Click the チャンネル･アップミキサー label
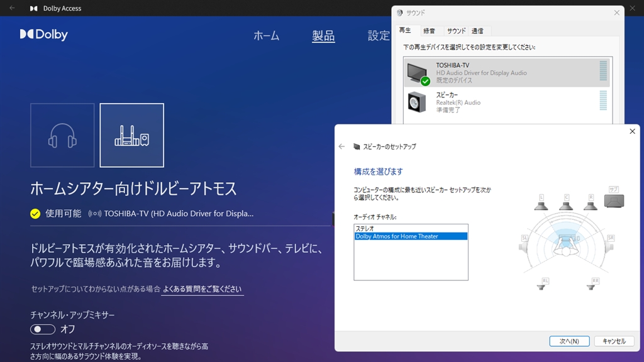 click(x=73, y=315)
